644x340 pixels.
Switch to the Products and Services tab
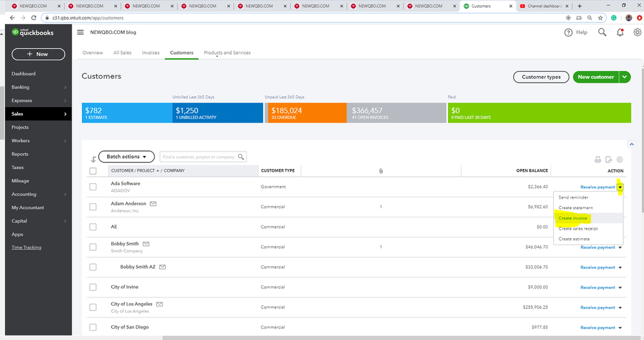click(227, 53)
